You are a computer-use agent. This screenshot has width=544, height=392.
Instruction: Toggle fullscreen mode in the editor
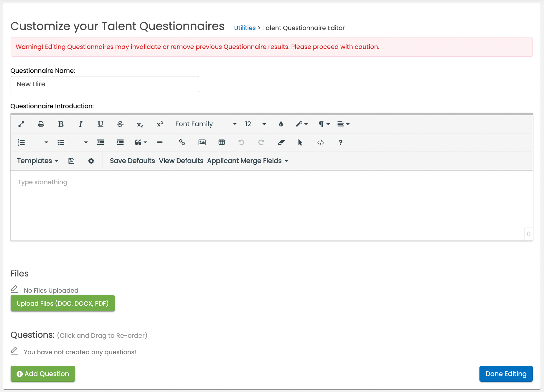(21, 124)
